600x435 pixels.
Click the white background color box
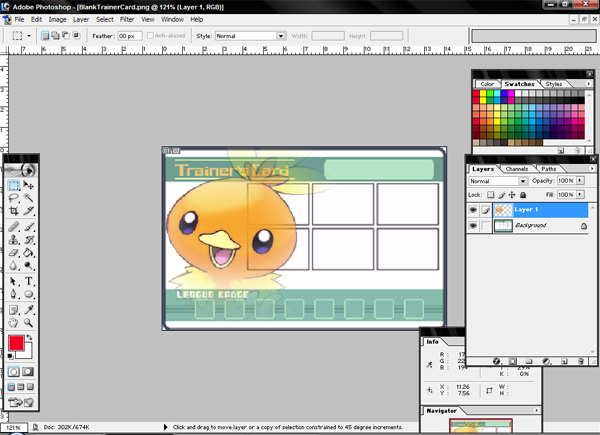(x=26, y=353)
